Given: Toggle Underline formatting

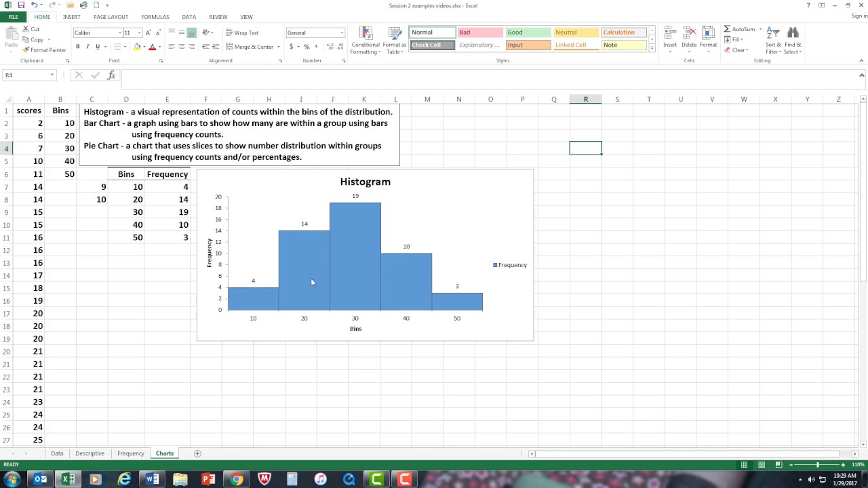Looking at the screenshot, I should click(x=98, y=47).
